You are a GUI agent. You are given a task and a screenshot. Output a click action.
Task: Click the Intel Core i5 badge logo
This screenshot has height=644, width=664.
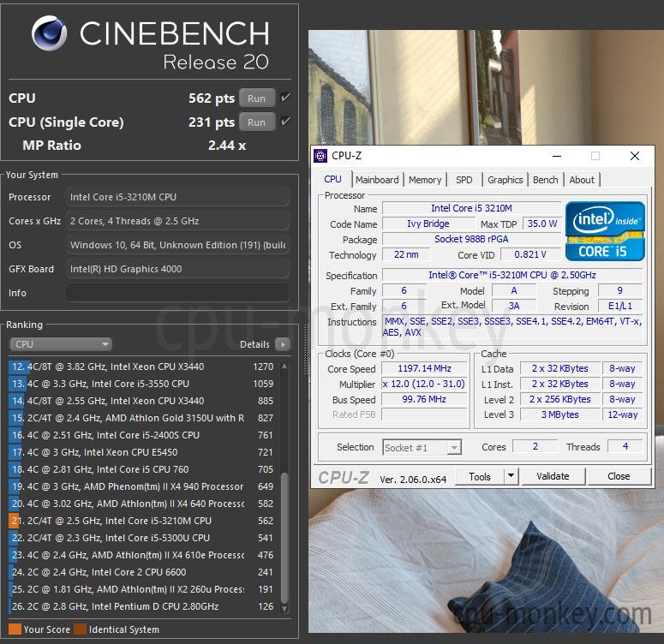pyautogui.click(x=605, y=231)
